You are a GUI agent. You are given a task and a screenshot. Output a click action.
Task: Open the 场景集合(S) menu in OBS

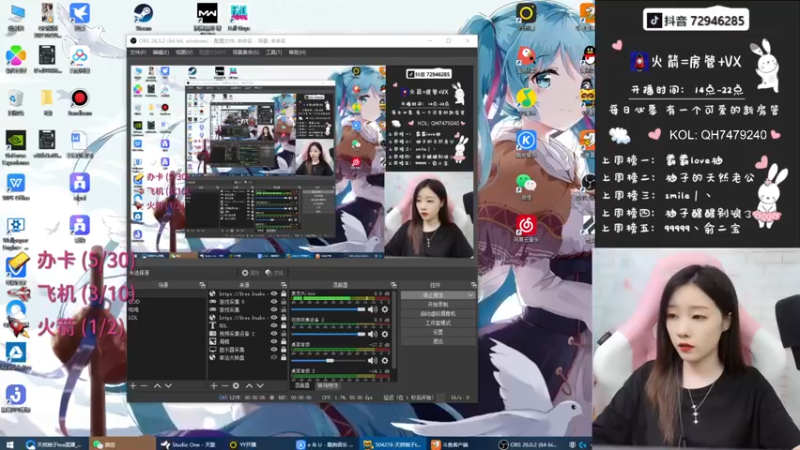pyautogui.click(x=246, y=52)
